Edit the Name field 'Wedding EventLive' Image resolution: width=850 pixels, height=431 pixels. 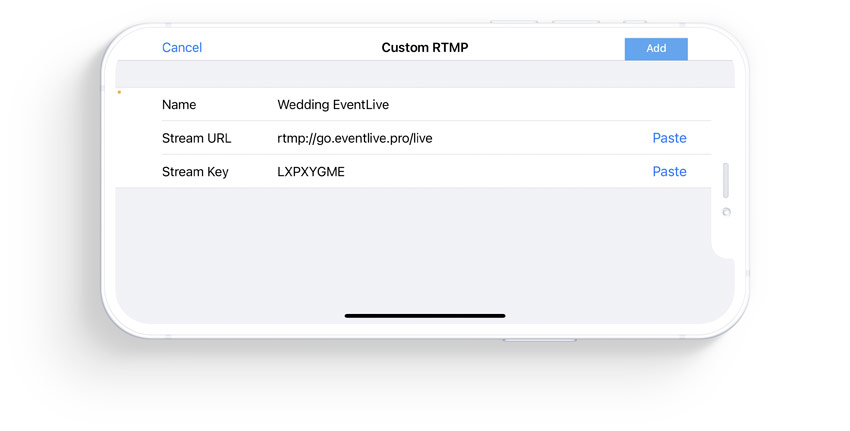333,105
